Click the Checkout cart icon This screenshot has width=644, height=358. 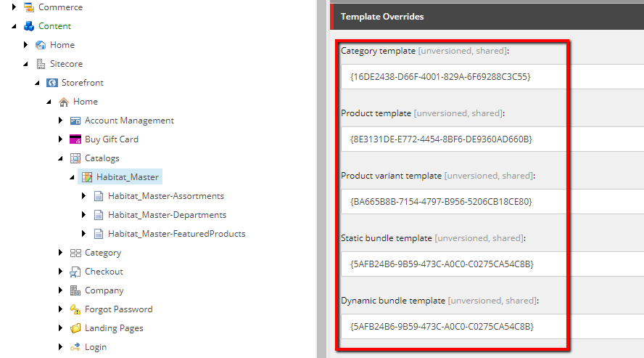pos(75,272)
